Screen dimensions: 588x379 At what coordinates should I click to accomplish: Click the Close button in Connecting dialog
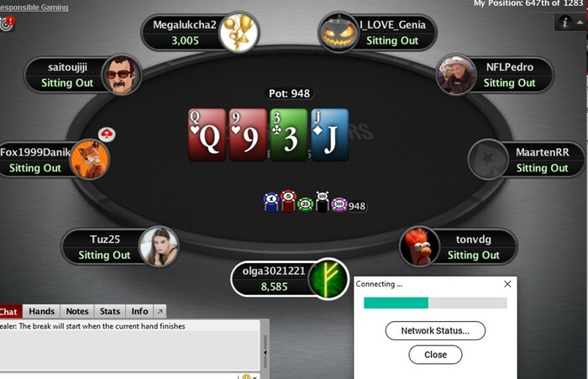435,355
